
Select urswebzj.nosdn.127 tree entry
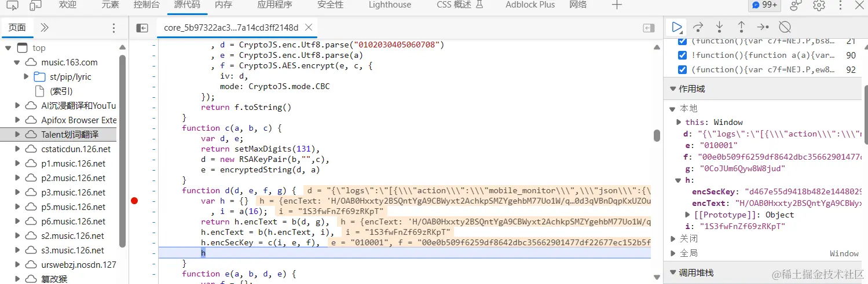[x=78, y=264]
